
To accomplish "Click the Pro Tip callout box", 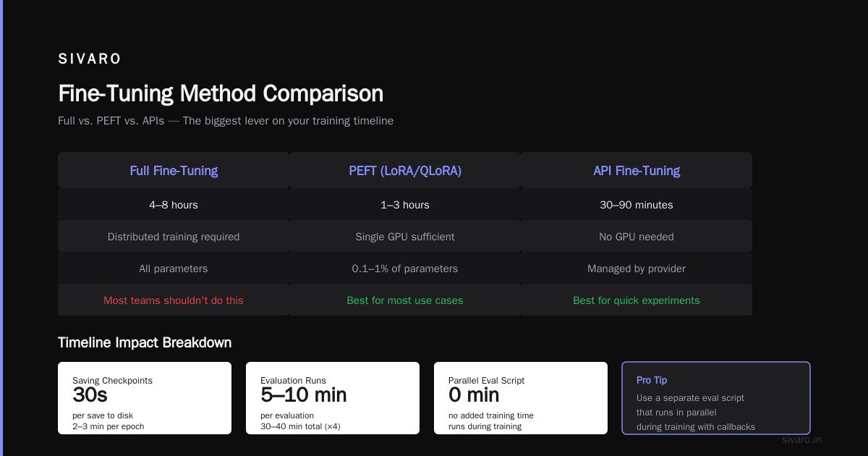I will click(x=716, y=398).
